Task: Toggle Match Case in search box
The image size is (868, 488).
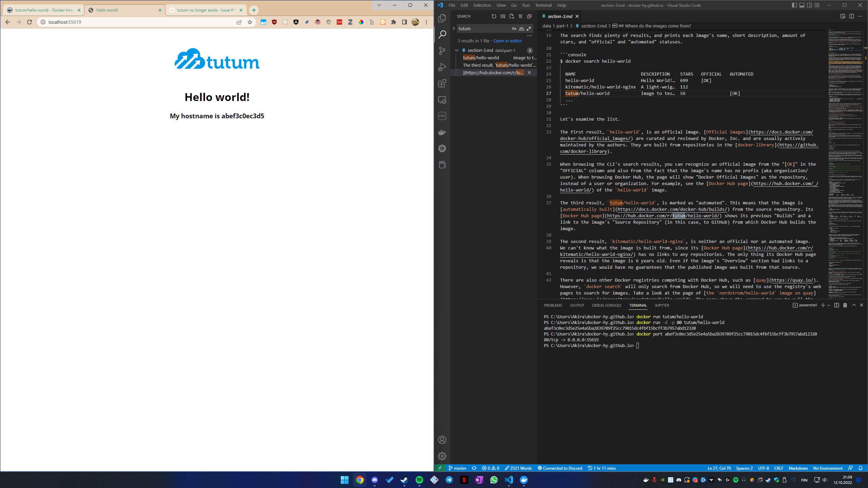Action: tap(514, 28)
